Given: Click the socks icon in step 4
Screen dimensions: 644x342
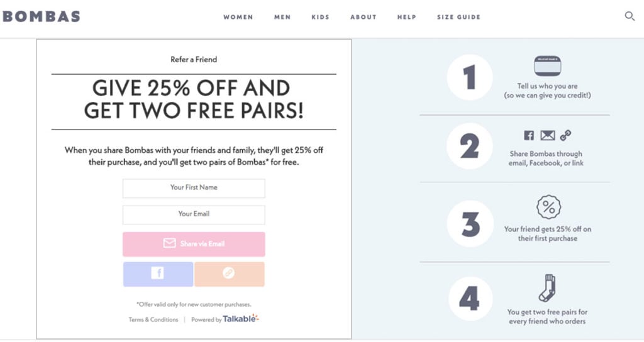Looking at the screenshot, I should pos(547,288).
